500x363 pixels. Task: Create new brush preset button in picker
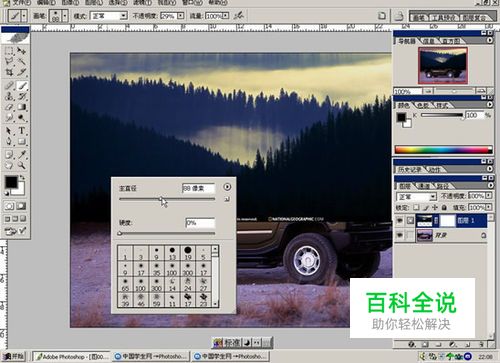(x=227, y=199)
